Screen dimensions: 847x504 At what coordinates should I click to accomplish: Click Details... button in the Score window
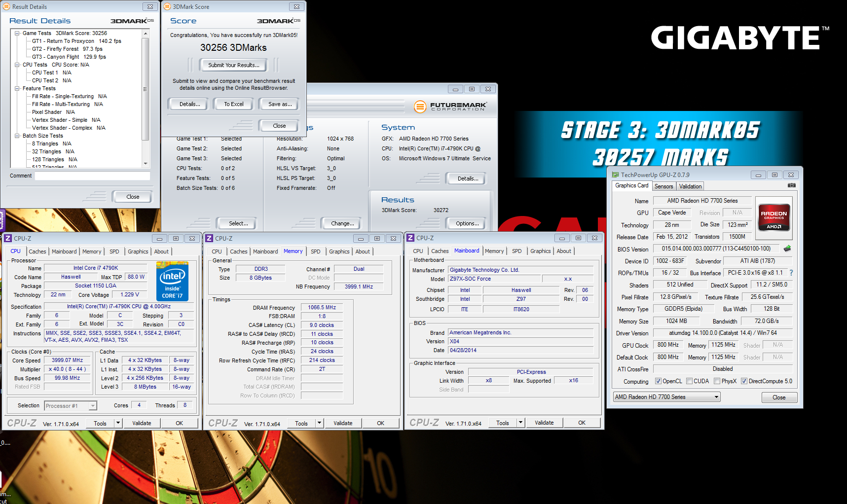coord(189,104)
